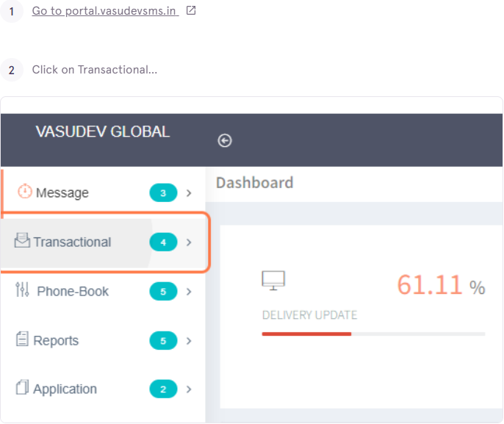This screenshot has height=424, width=504.
Task: Click the Phone-Book sliders icon
Action: pyautogui.click(x=22, y=290)
